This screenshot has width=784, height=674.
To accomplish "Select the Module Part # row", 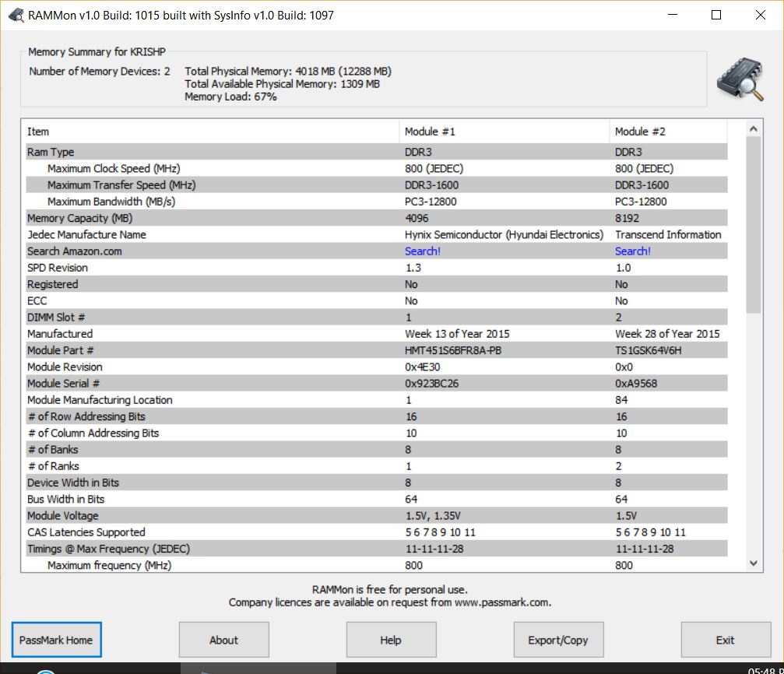I will [x=210, y=350].
